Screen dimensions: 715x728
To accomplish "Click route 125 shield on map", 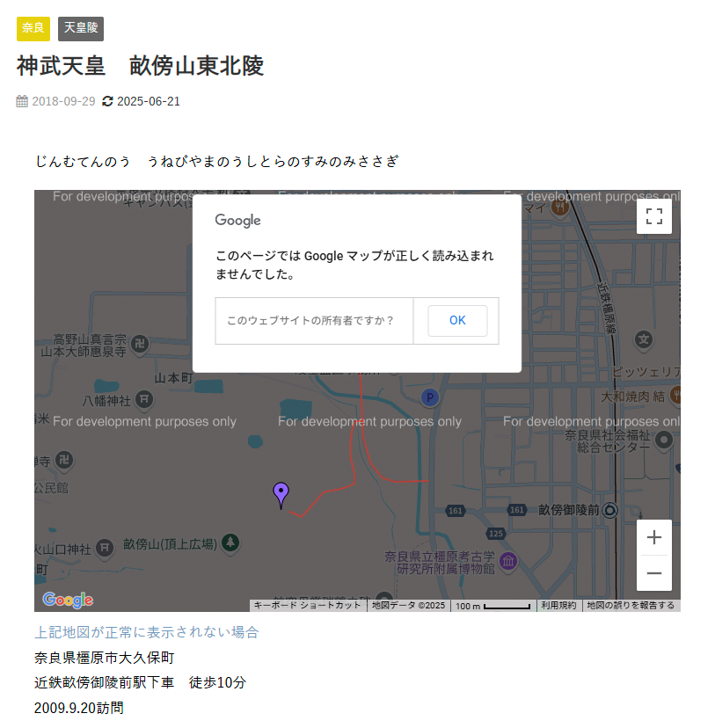I will tap(496, 534).
